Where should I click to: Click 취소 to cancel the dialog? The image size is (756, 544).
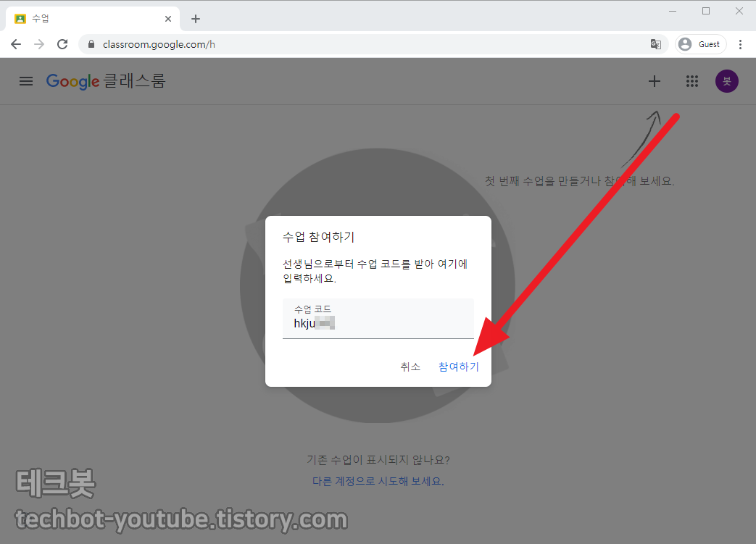(x=410, y=367)
